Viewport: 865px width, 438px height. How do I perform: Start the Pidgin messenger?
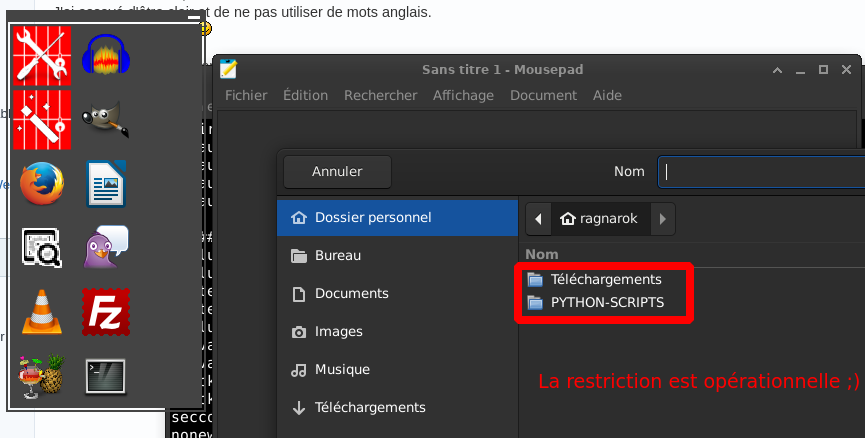[x=106, y=247]
